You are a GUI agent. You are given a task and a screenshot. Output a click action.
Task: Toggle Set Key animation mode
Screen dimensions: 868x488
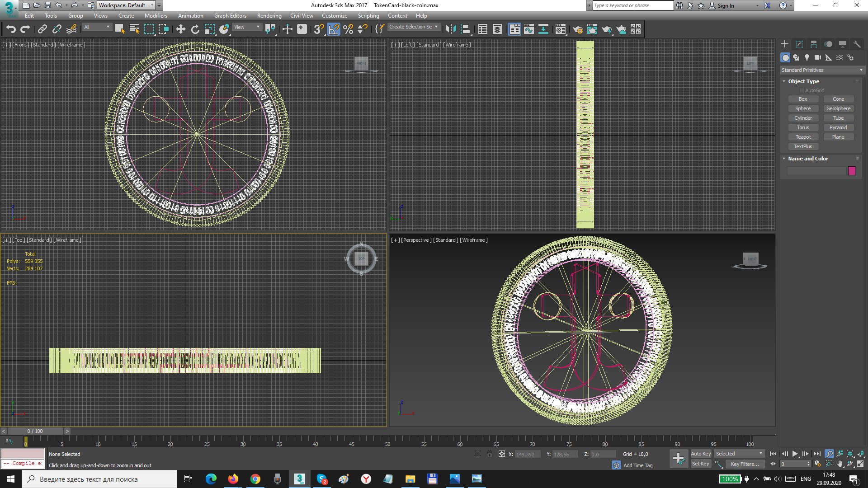click(x=701, y=464)
